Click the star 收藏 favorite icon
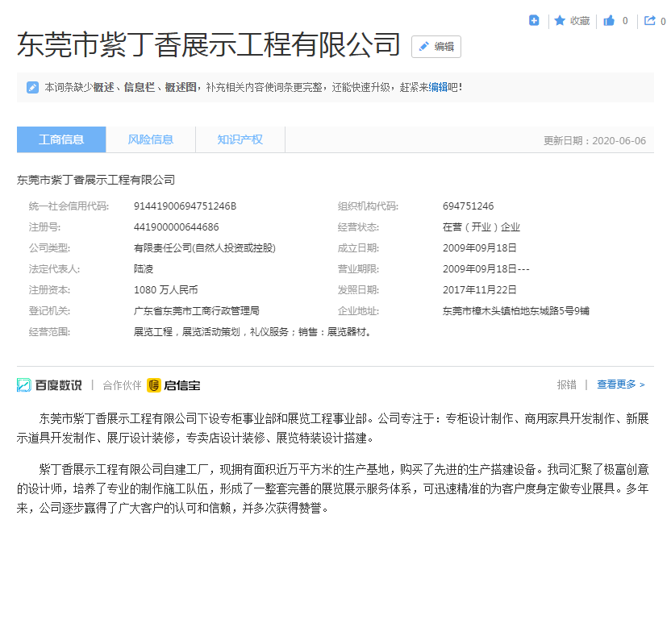671x644 pixels. tap(560, 21)
